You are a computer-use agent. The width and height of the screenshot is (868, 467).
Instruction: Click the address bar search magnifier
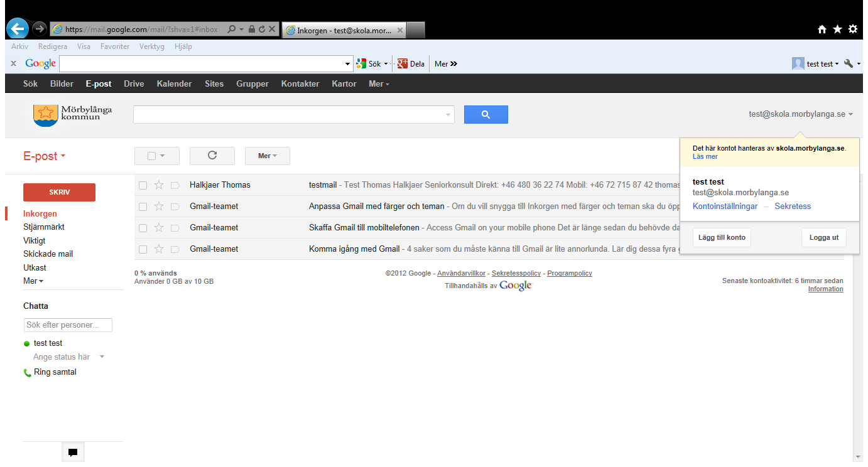click(x=232, y=29)
